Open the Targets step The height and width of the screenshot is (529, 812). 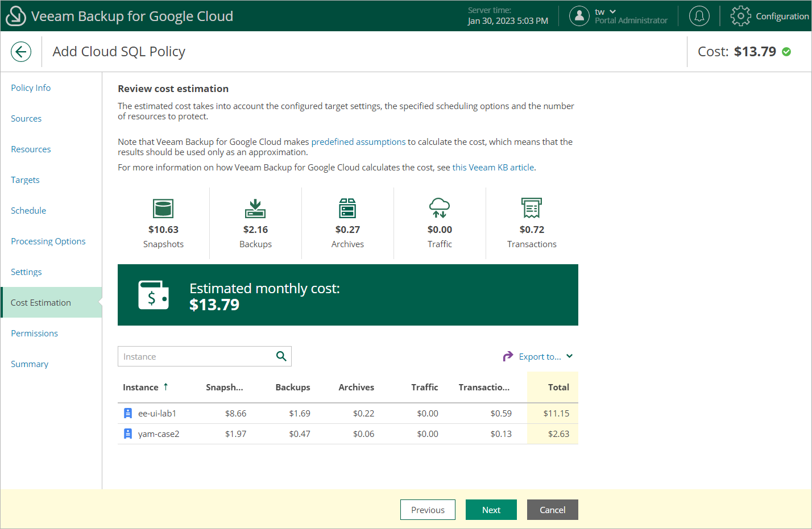tap(25, 180)
